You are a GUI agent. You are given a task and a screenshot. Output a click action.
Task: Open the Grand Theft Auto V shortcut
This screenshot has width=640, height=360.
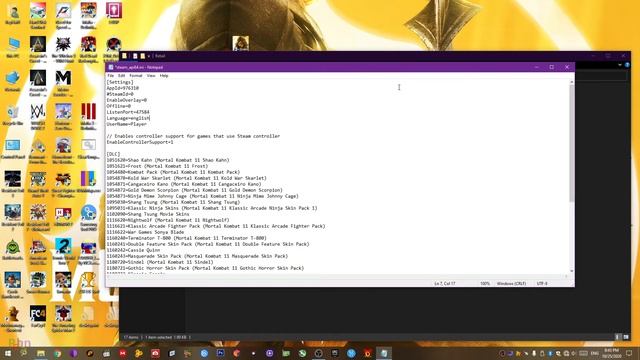38,184
